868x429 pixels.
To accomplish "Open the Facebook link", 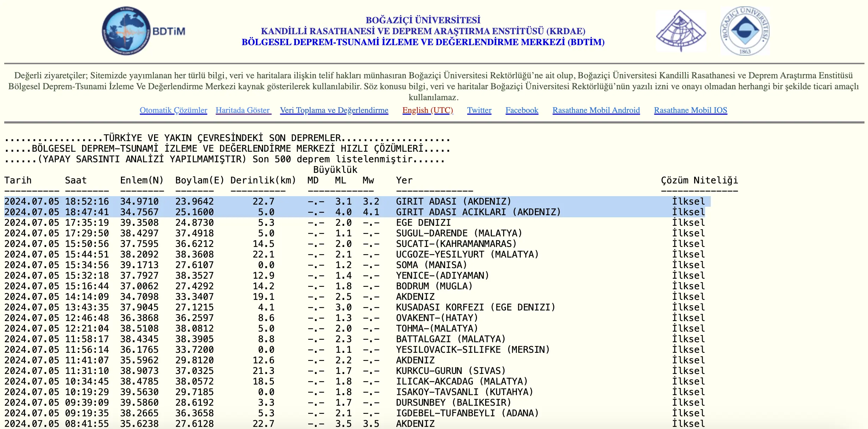I will pos(522,110).
